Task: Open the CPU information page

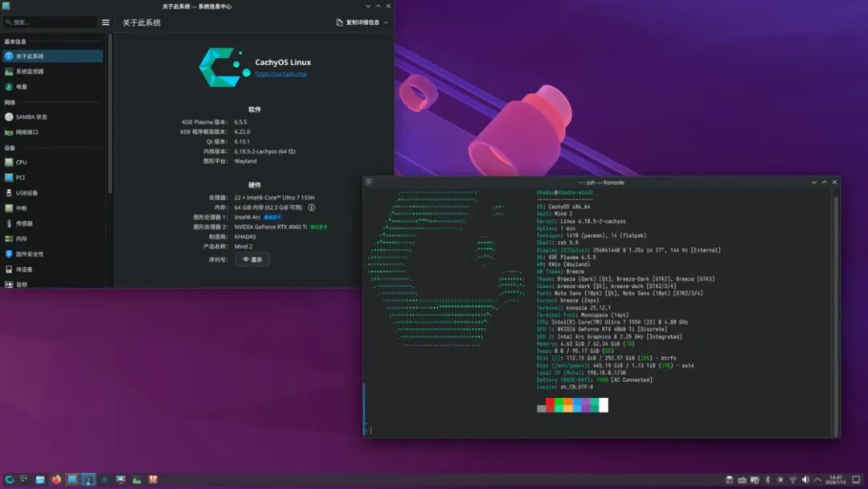Action: coord(52,162)
